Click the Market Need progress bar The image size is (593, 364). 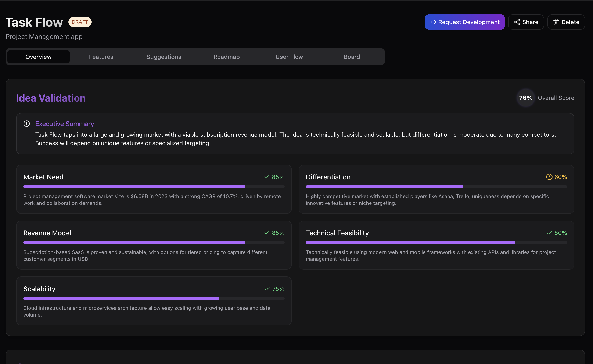(154, 187)
